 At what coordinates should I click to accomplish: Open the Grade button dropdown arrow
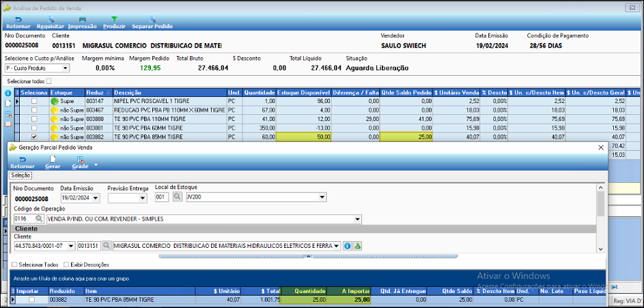tap(96, 165)
